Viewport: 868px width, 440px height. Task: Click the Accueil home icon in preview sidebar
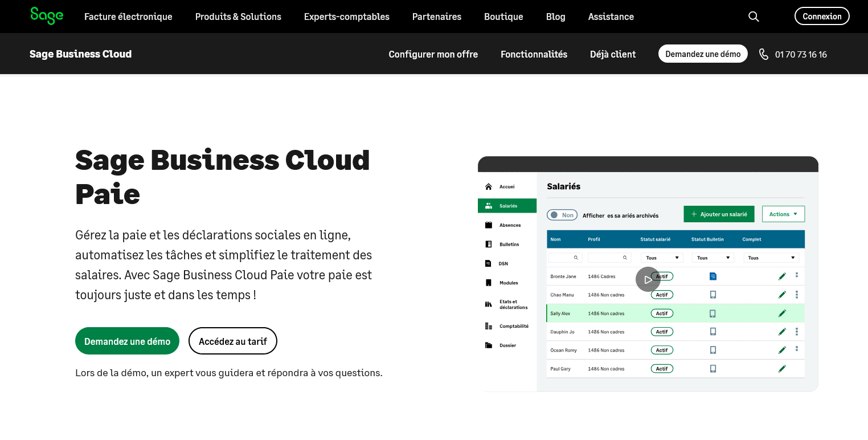tap(488, 187)
